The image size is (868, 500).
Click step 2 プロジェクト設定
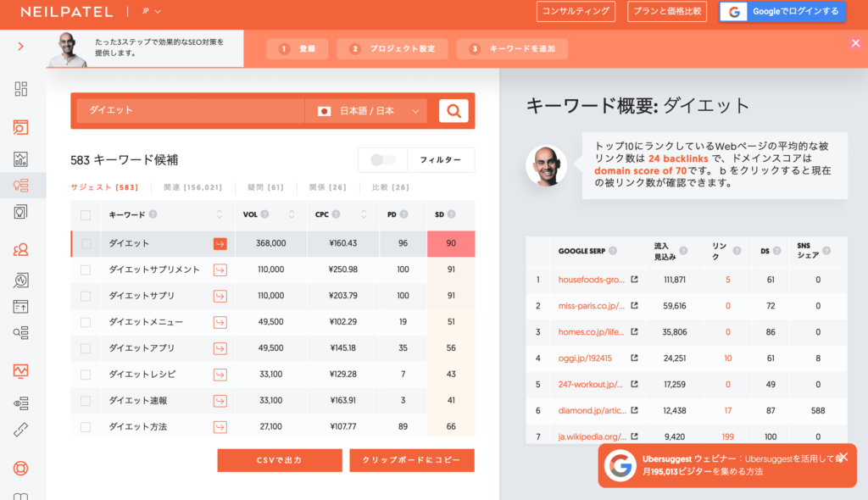tap(392, 48)
